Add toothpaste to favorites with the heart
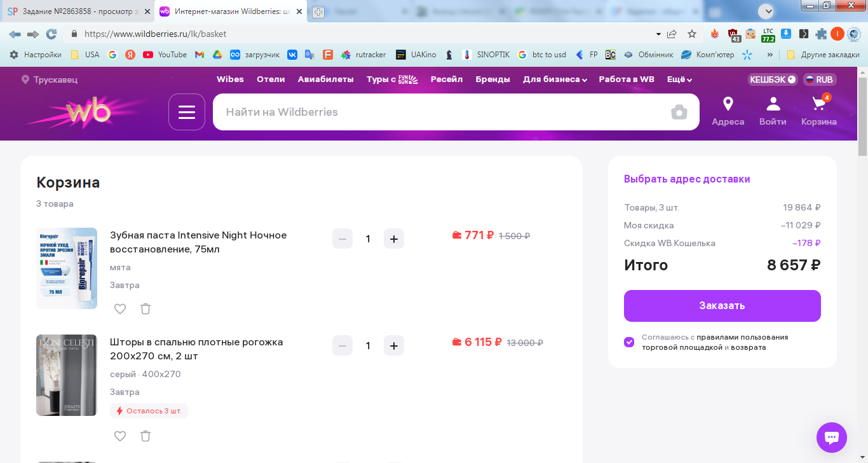The image size is (868, 463). 120,309
